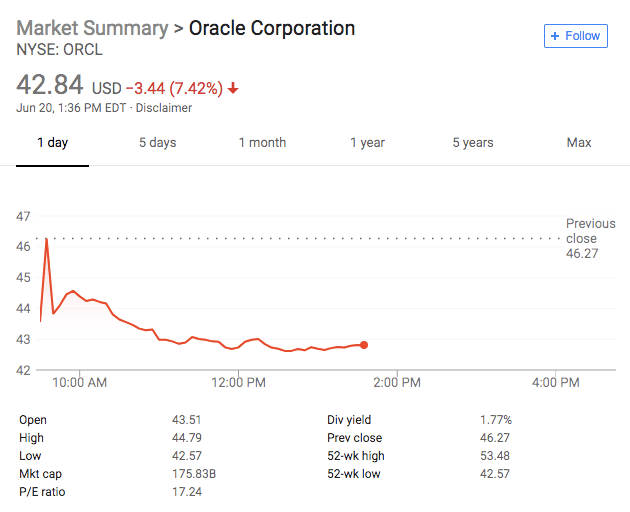Open the Disclaimer link
The image size is (630, 512).
tap(164, 108)
